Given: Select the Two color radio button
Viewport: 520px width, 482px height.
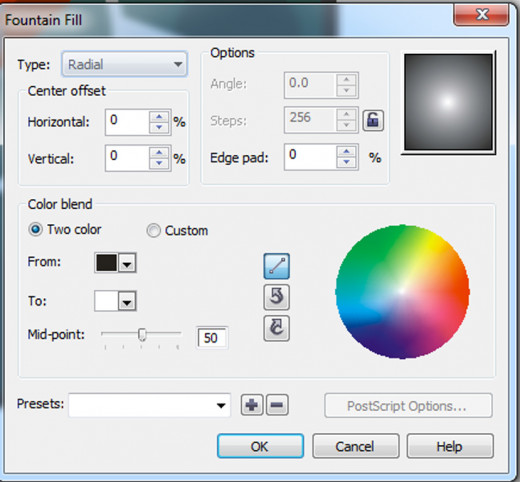Looking at the screenshot, I should coord(36,229).
